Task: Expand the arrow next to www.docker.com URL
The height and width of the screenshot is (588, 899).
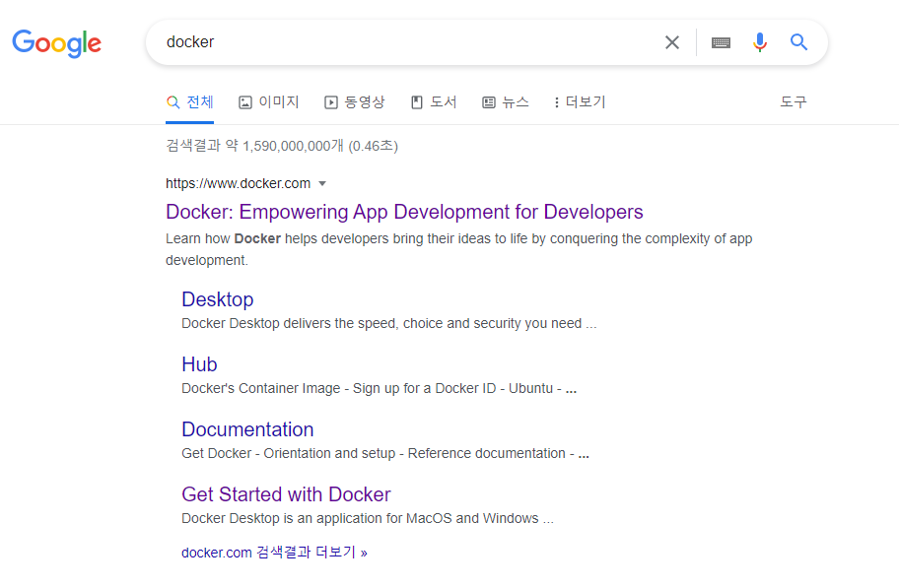Action: (x=322, y=184)
